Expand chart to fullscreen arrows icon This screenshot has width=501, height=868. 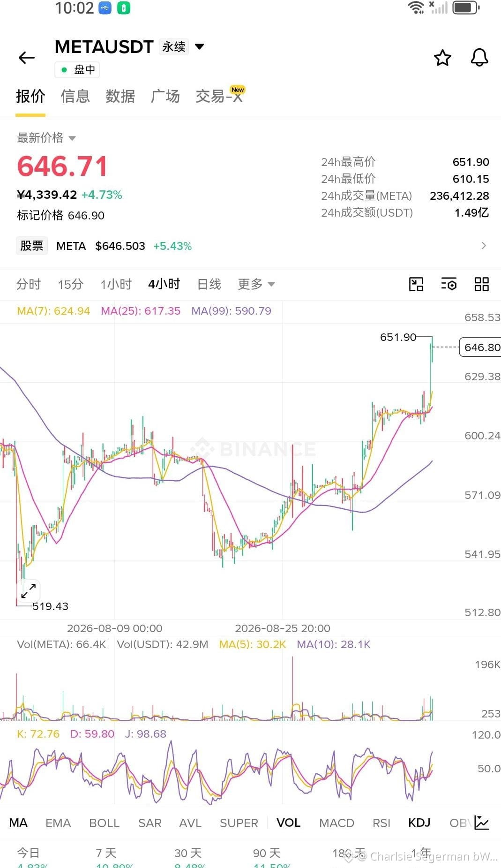pyautogui.click(x=29, y=590)
